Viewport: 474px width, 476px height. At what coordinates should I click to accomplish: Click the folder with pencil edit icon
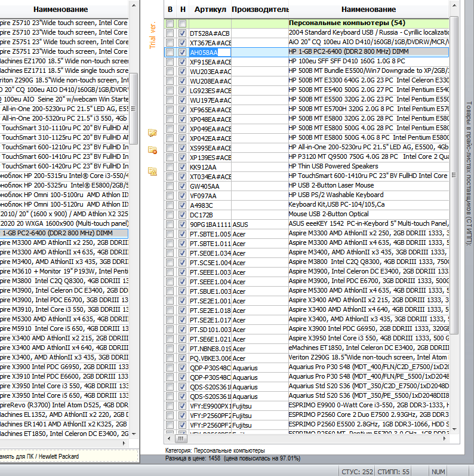coord(152,133)
